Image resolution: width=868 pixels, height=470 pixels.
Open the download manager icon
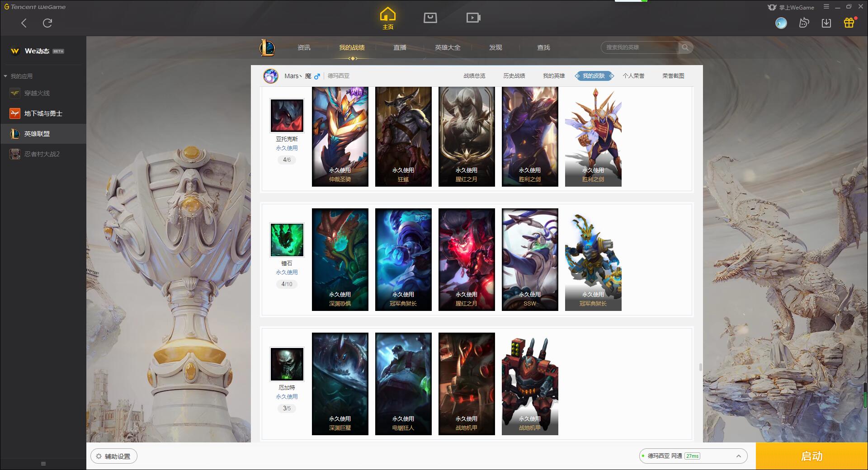(x=826, y=23)
